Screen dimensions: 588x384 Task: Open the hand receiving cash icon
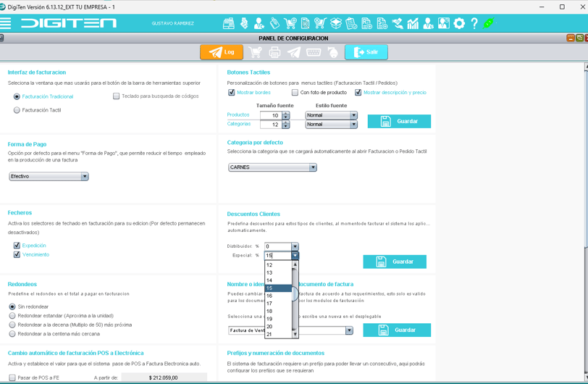click(x=398, y=23)
